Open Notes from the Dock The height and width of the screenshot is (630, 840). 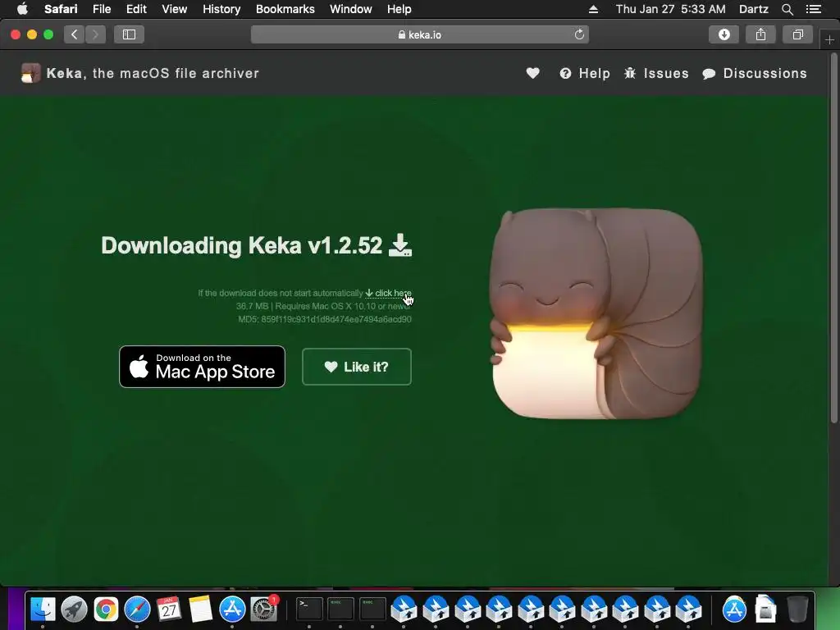[x=201, y=609]
